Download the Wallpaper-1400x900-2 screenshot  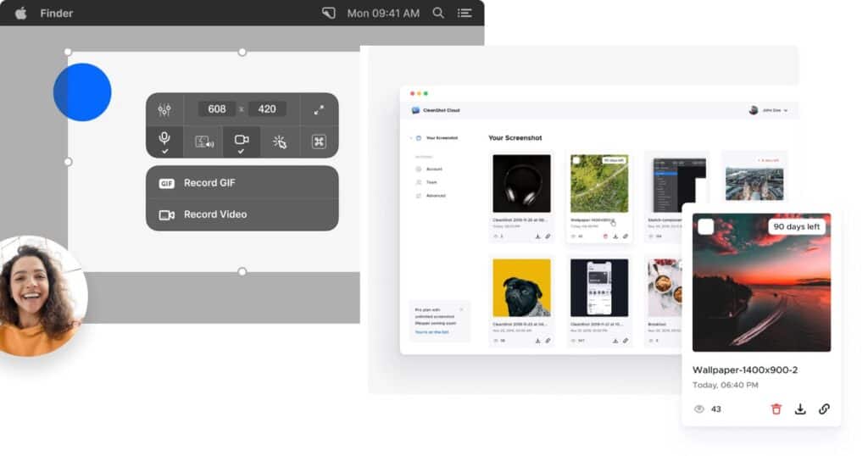(800, 409)
